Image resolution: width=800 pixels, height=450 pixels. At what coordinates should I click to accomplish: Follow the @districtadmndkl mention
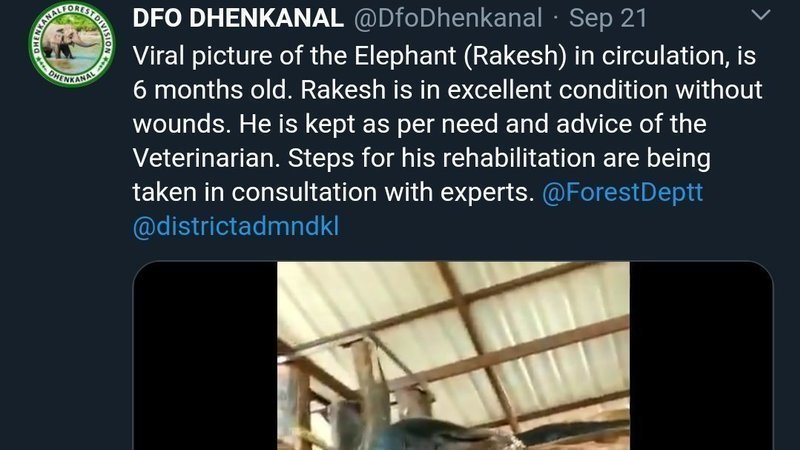click(x=236, y=226)
